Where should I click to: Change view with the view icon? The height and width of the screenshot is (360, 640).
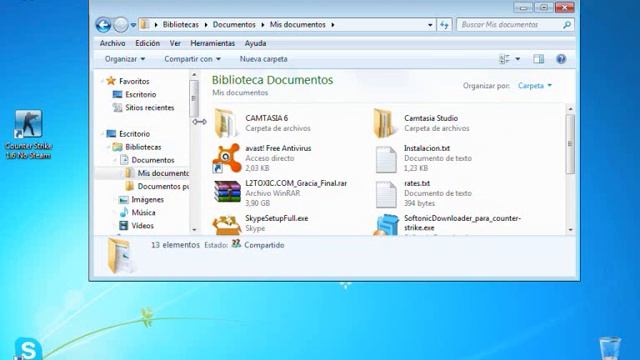click(x=504, y=59)
